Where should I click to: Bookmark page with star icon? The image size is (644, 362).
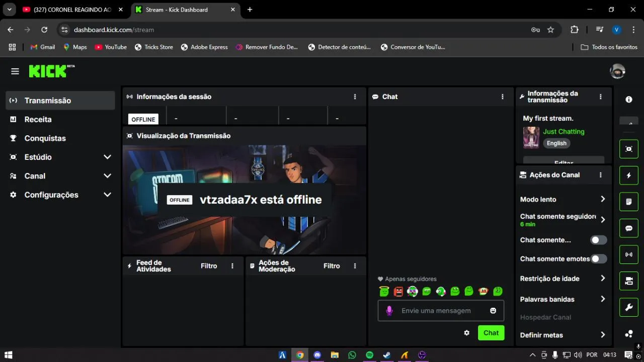(550, 30)
